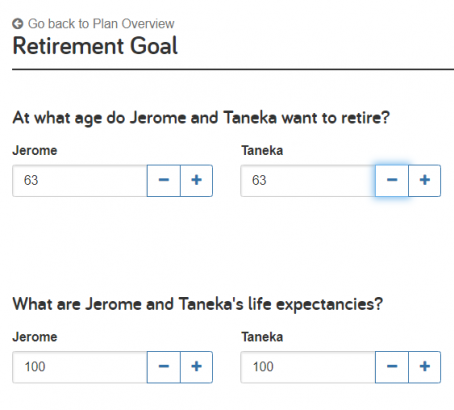Increase Jerome's life expectancy with plus
This screenshot has height=410, width=454.
(196, 367)
